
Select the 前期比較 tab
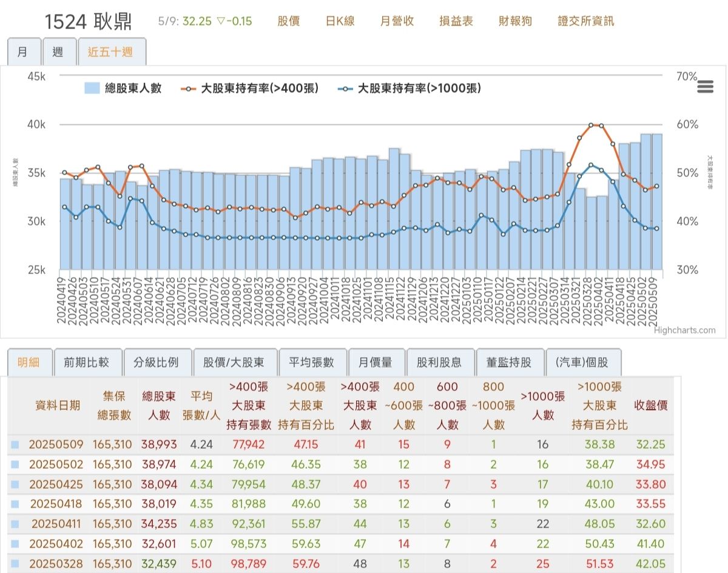coord(87,363)
